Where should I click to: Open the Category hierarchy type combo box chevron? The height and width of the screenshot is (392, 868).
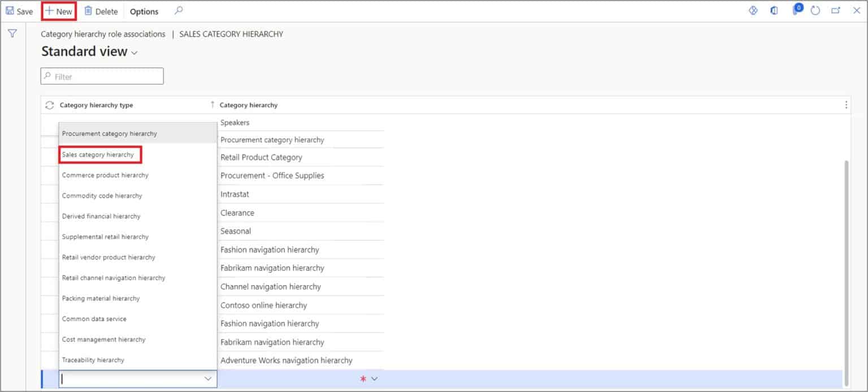pyautogui.click(x=208, y=378)
